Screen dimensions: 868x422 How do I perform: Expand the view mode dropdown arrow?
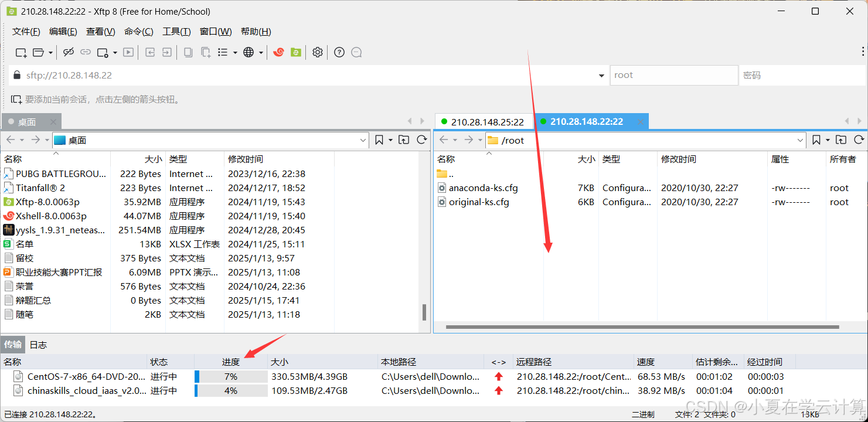point(235,52)
